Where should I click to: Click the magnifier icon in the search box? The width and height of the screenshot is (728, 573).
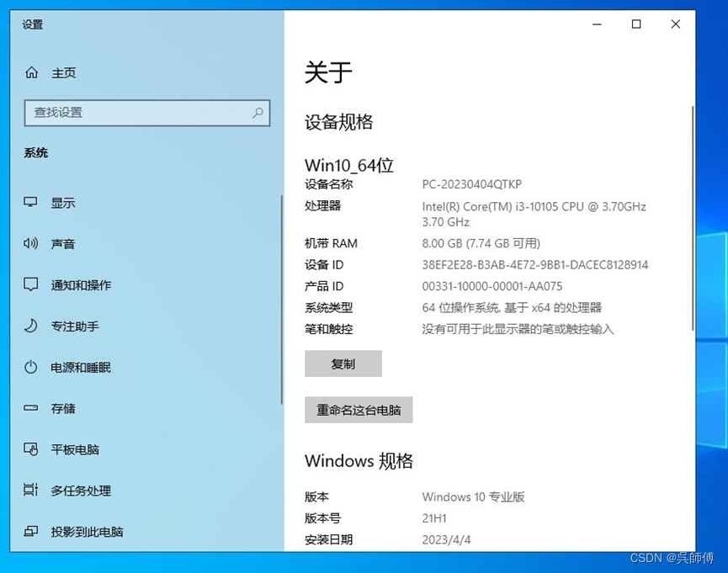(x=258, y=113)
